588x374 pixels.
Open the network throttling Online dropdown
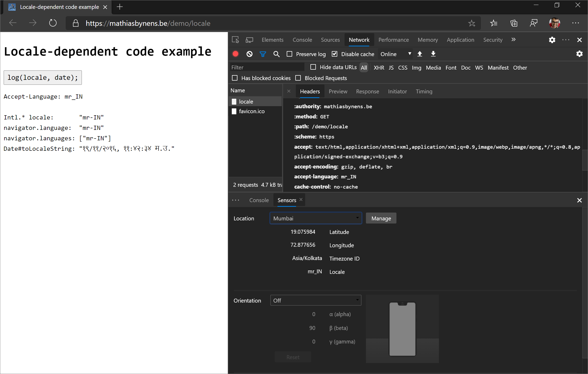(395, 54)
